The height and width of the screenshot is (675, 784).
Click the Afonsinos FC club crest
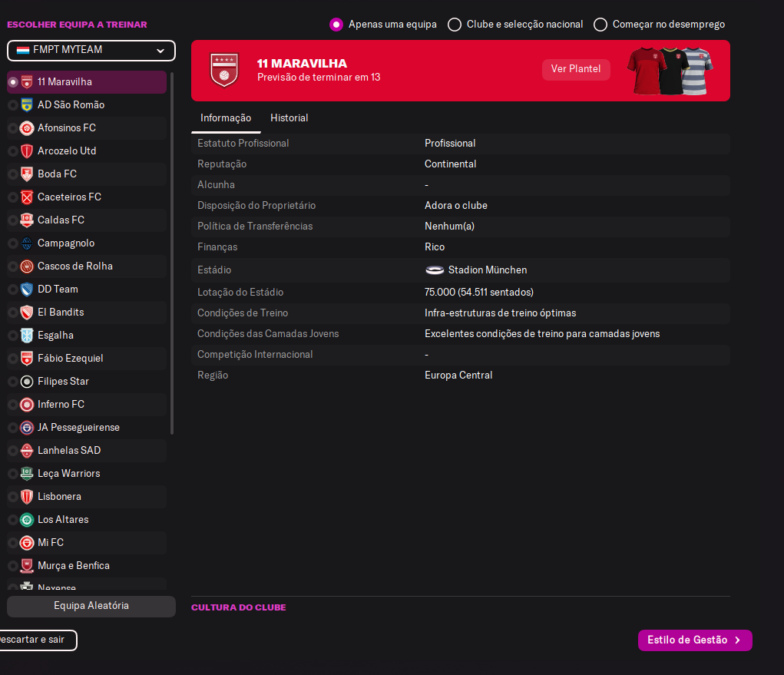pyautogui.click(x=27, y=128)
